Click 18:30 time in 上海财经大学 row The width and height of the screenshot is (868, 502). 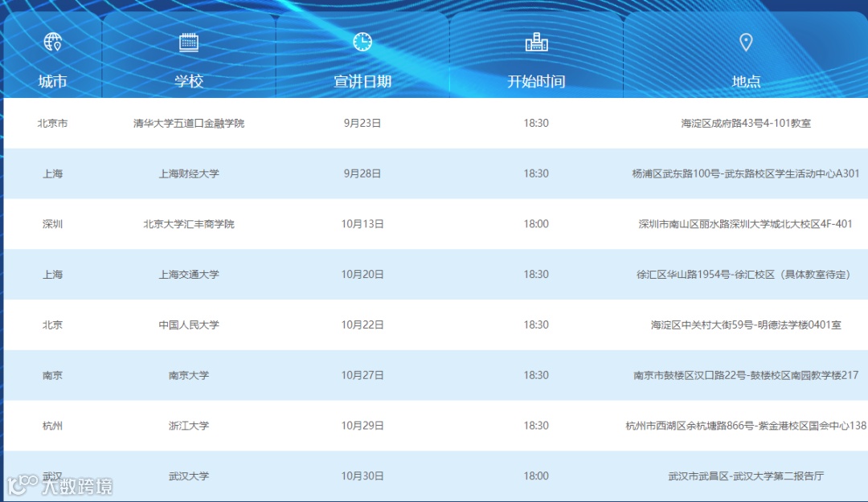[536, 173]
